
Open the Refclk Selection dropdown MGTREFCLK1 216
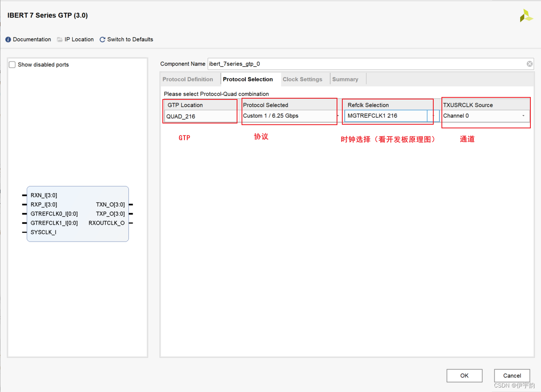click(x=392, y=116)
